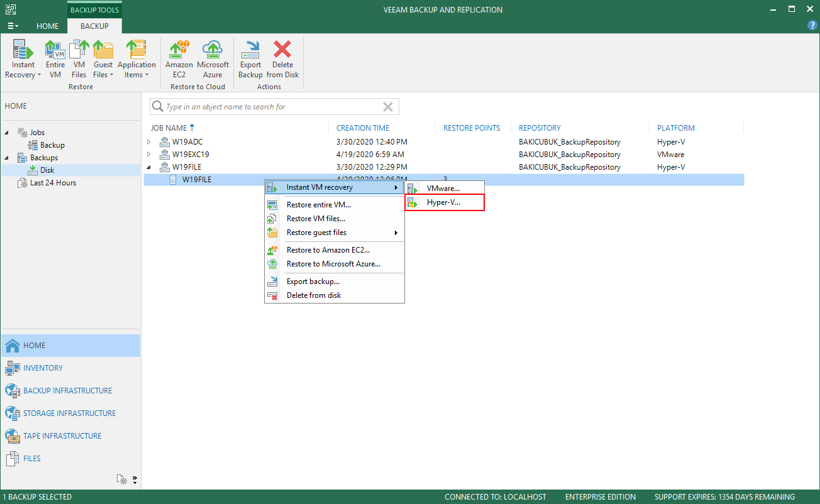Expand the W19ADC backup row
Image resolution: width=820 pixels, height=504 pixels.
[x=149, y=142]
